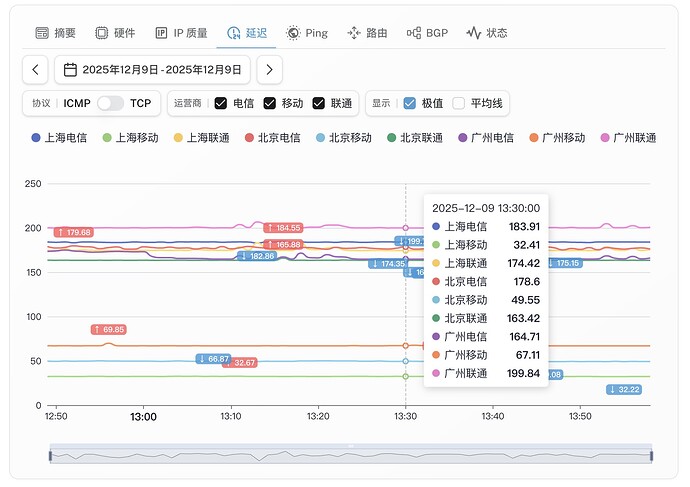Click 上海移动 data point at 13:30
Viewport: 690px width, 487px height.
click(406, 377)
